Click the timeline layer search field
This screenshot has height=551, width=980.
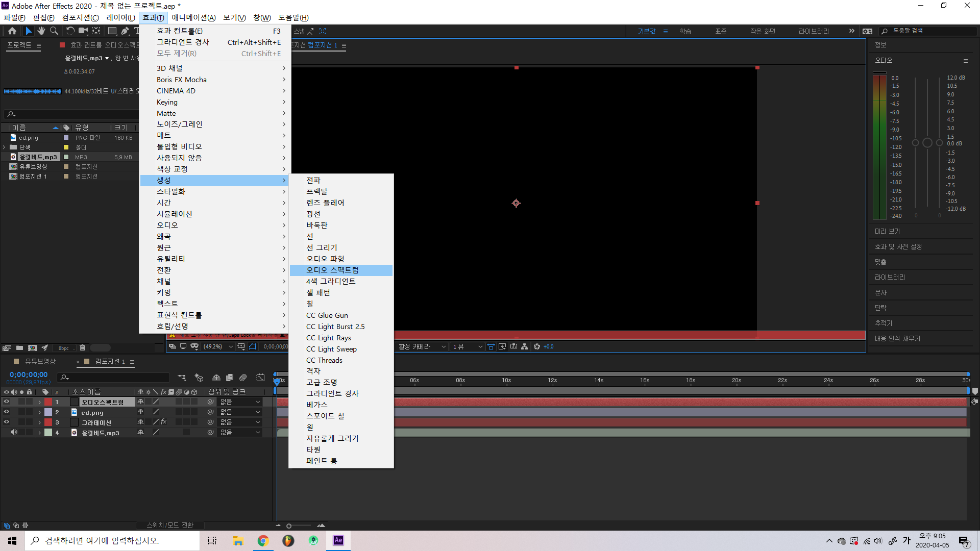(x=113, y=378)
